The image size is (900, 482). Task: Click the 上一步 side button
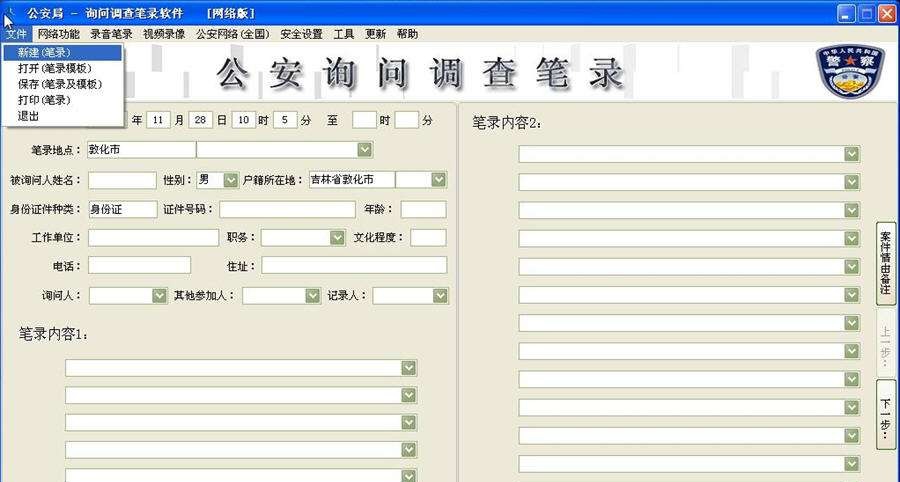click(886, 345)
